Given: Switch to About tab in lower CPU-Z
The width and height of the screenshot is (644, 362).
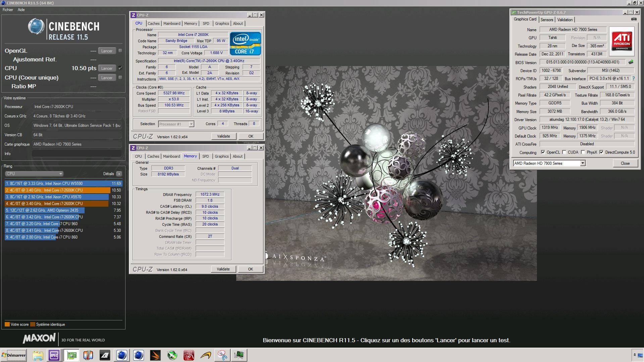Looking at the screenshot, I should [x=238, y=156].
